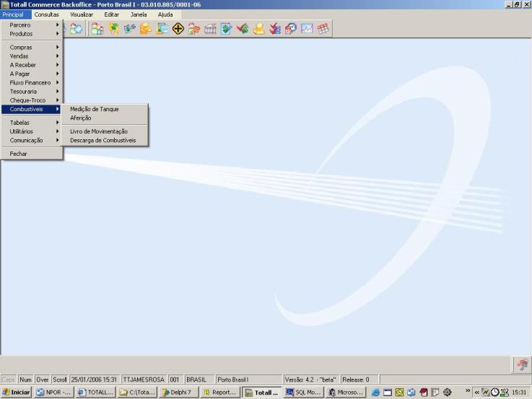Click the Versão: 4.2 - "beta" status text

click(310, 380)
